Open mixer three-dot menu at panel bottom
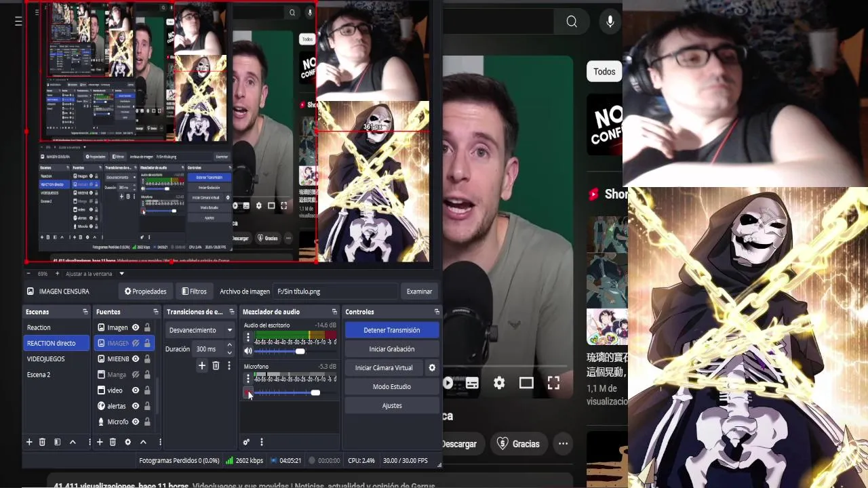This screenshot has width=868, height=488. 261,442
